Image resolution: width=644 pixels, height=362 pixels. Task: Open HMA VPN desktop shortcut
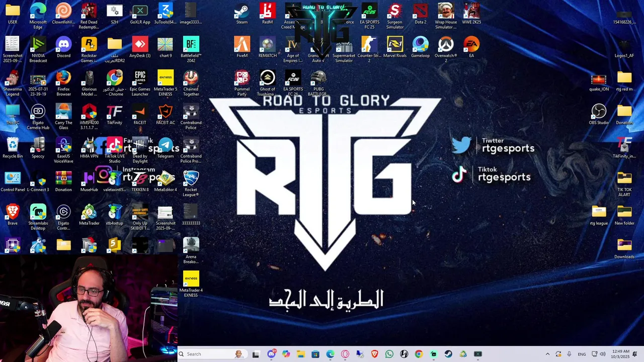coord(89,148)
